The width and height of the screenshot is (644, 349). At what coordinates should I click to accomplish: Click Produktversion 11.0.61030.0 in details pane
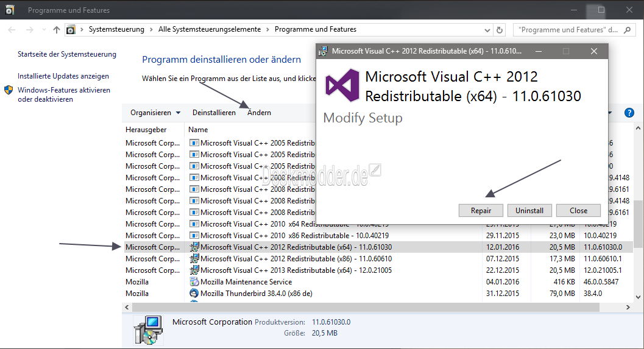pos(331,322)
